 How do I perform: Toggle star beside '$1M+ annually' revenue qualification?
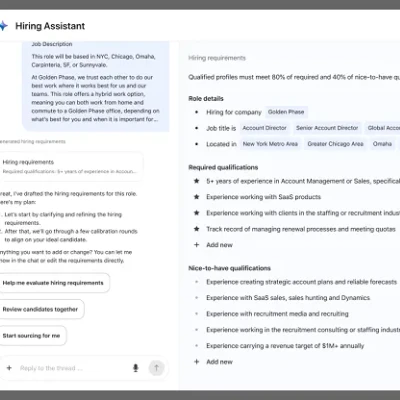tap(197, 346)
